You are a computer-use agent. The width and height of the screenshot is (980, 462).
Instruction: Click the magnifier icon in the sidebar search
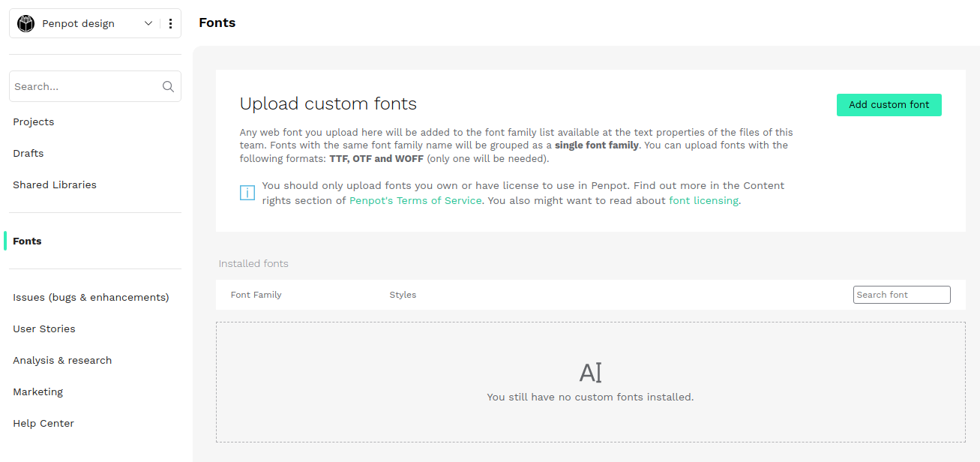[168, 86]
